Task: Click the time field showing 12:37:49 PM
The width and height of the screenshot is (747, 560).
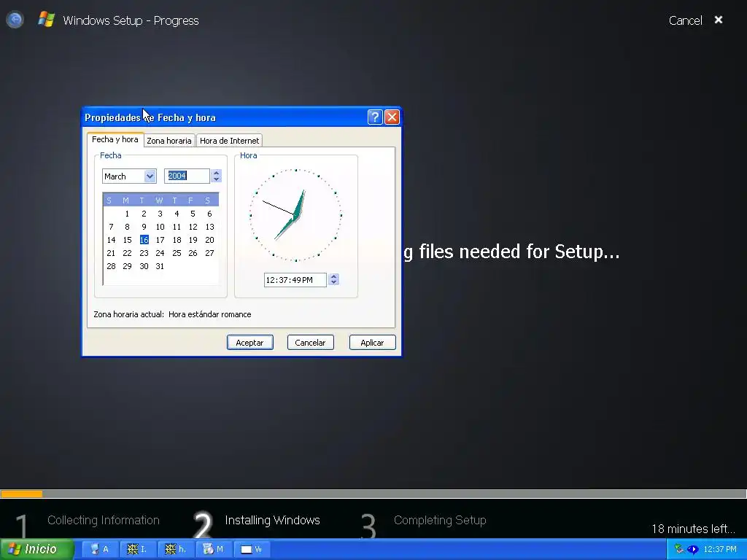Action: click(295, 280)
